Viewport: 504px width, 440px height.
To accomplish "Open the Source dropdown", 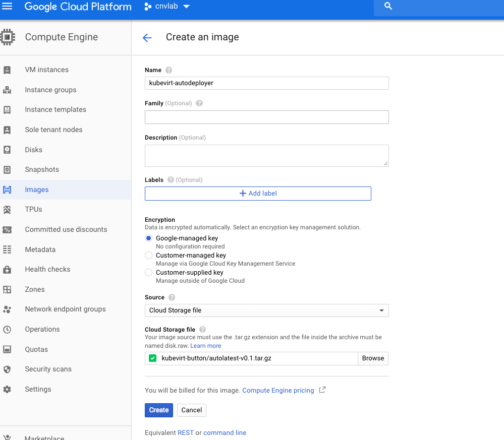I will tap(266, 310).
